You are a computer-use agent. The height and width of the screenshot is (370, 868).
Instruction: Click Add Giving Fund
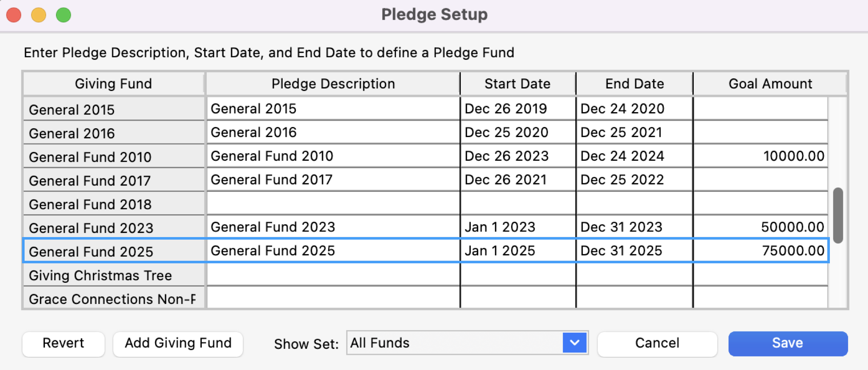point(178,343)
